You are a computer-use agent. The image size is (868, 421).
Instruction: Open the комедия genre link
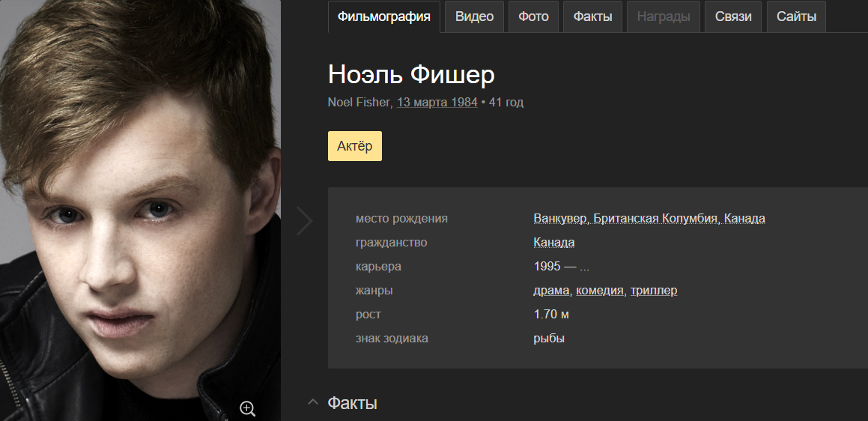click(x=600, y=290)
